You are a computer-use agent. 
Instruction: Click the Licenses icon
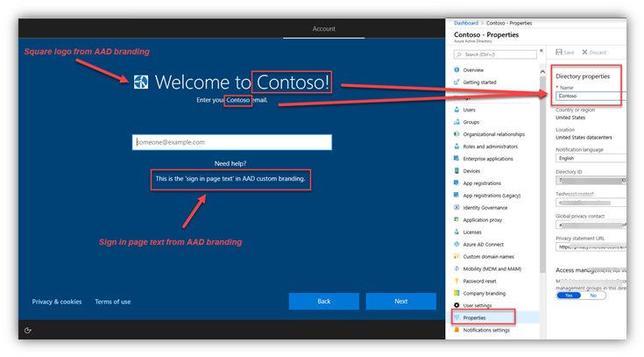tap(456, 232)
